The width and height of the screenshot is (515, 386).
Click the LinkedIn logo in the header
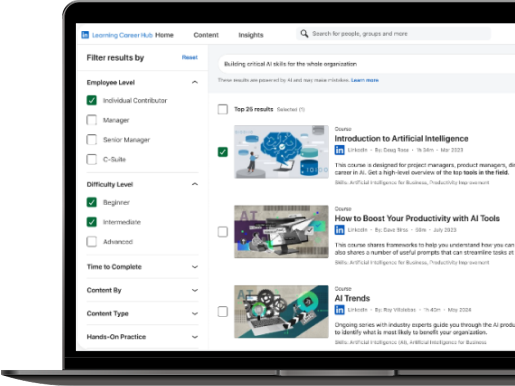[85, 35]
